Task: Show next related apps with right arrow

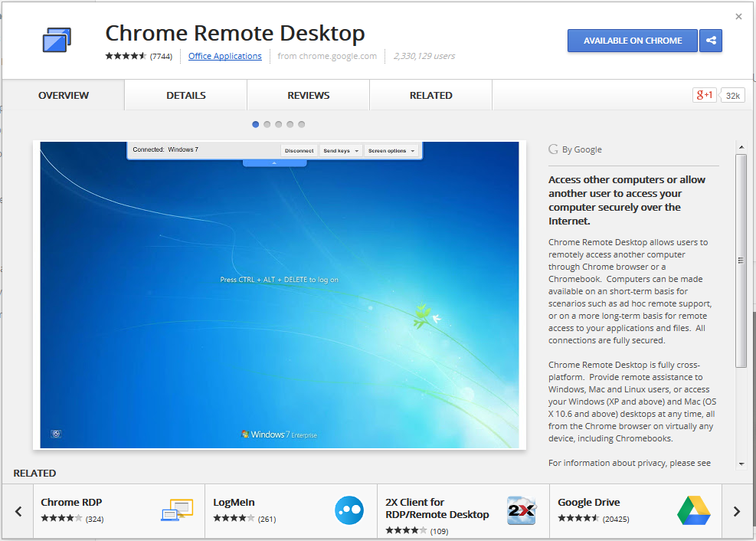Action: tap(737, 511)
